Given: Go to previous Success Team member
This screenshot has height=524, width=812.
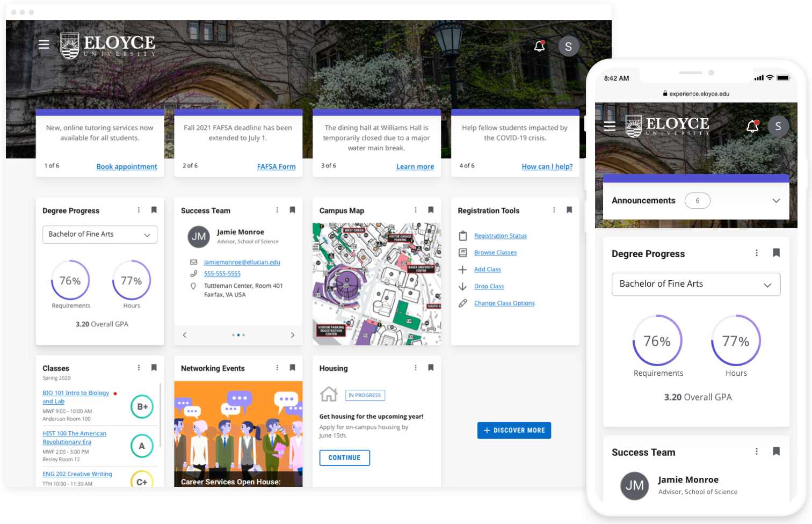Looking at the screenshot, I should coord(185,335).
